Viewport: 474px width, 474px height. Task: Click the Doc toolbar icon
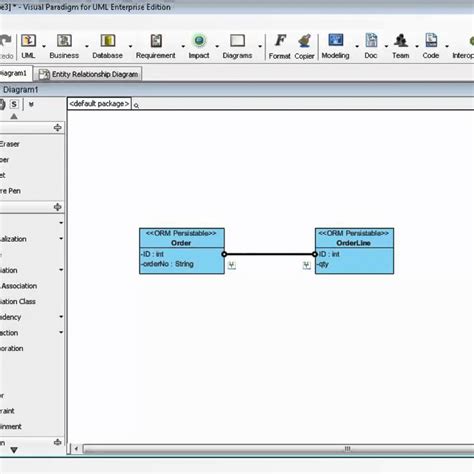pos(371,40)
